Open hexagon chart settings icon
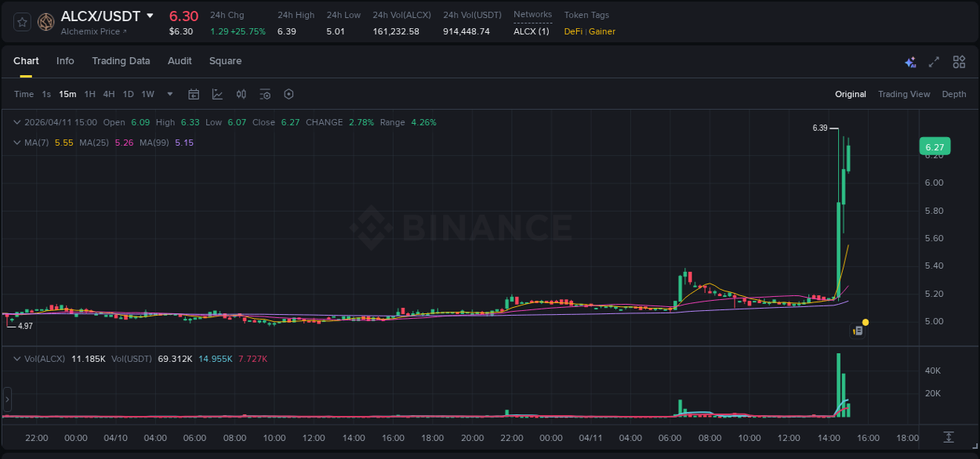The image size is (980, 459). [289, 94]
